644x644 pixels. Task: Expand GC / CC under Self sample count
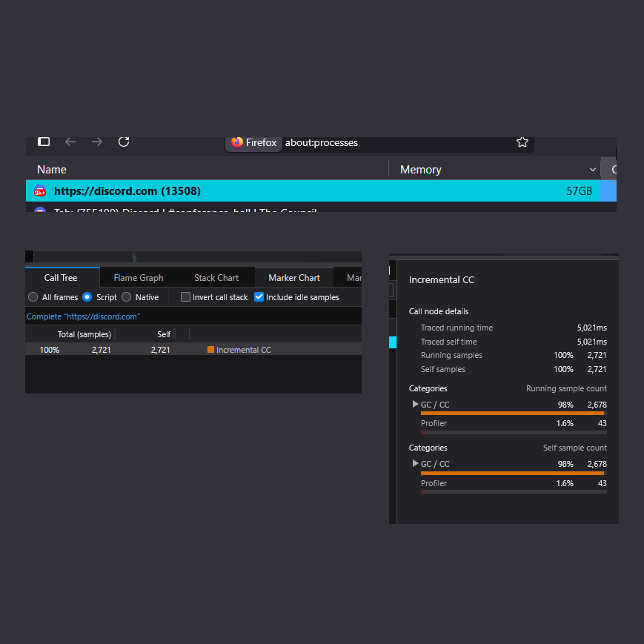[x=415, y=463]
